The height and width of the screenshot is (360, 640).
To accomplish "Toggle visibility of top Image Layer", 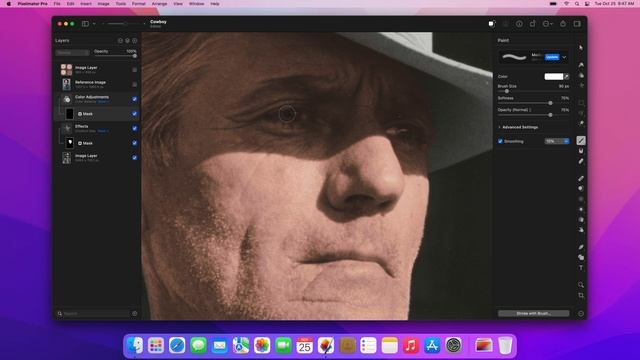I will point(135,70).
